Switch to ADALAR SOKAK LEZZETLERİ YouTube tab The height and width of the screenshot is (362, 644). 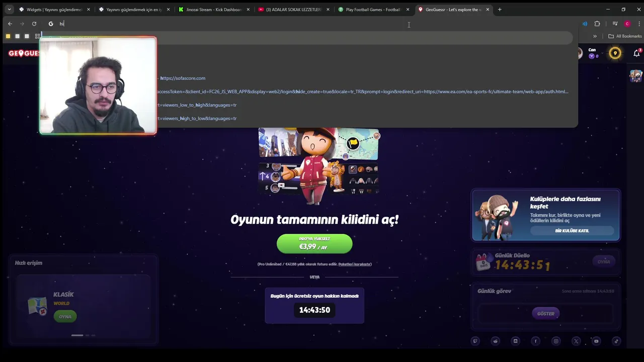point(294,10)
